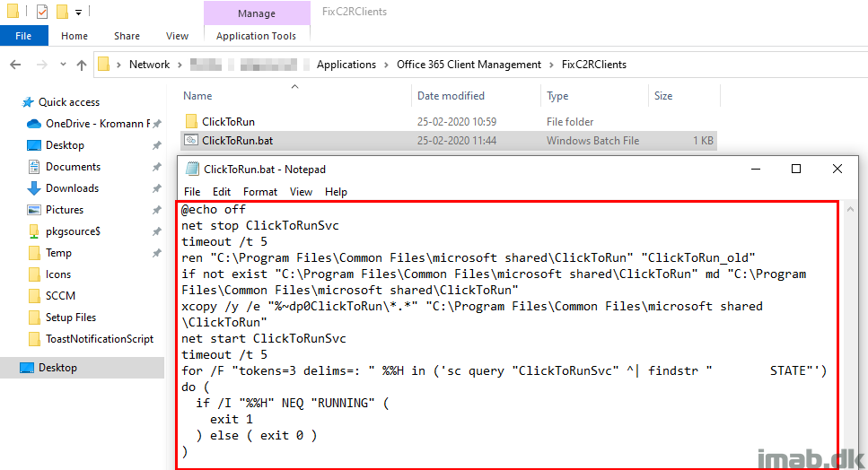868x470 pixels.
Task: Open Downloads in Quick access
Action: click(x=72, y=188)
